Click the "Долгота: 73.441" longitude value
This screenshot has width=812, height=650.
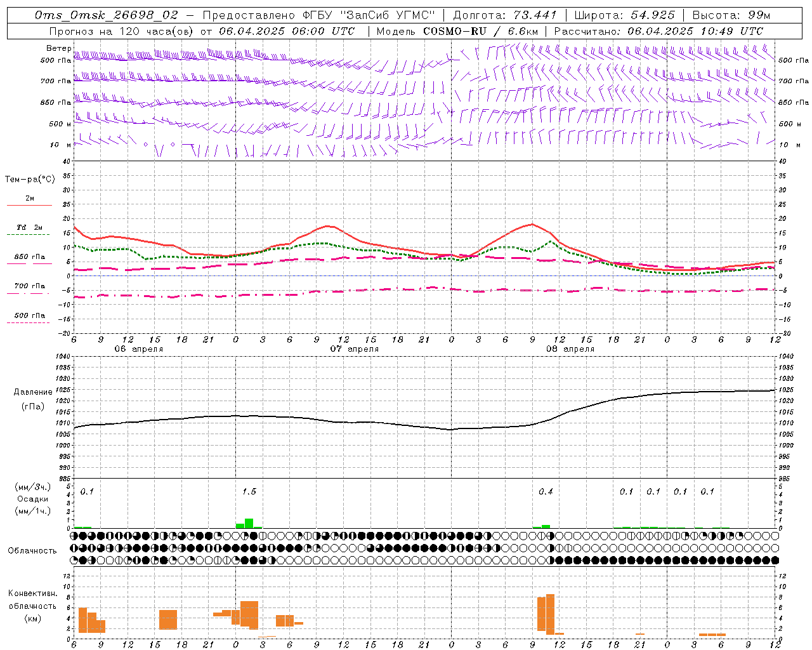tap(505, 15)
